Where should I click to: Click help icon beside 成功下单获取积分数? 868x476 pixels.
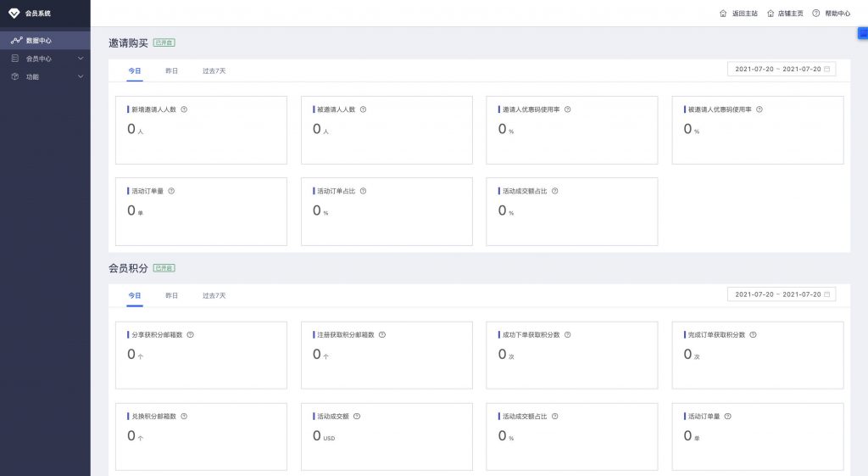567,334
